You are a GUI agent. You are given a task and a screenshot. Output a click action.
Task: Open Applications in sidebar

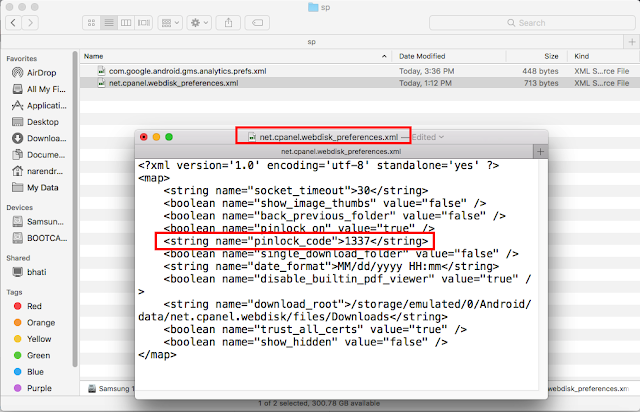39,105
